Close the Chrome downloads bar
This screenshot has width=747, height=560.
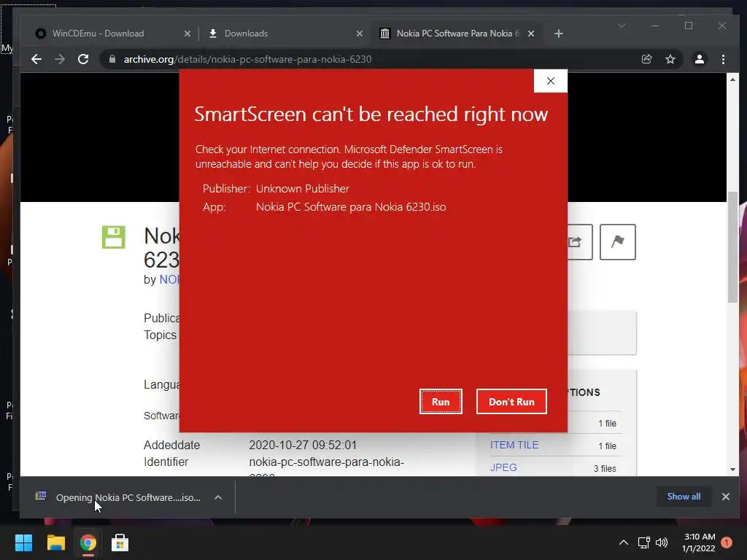tap(726, 497)
